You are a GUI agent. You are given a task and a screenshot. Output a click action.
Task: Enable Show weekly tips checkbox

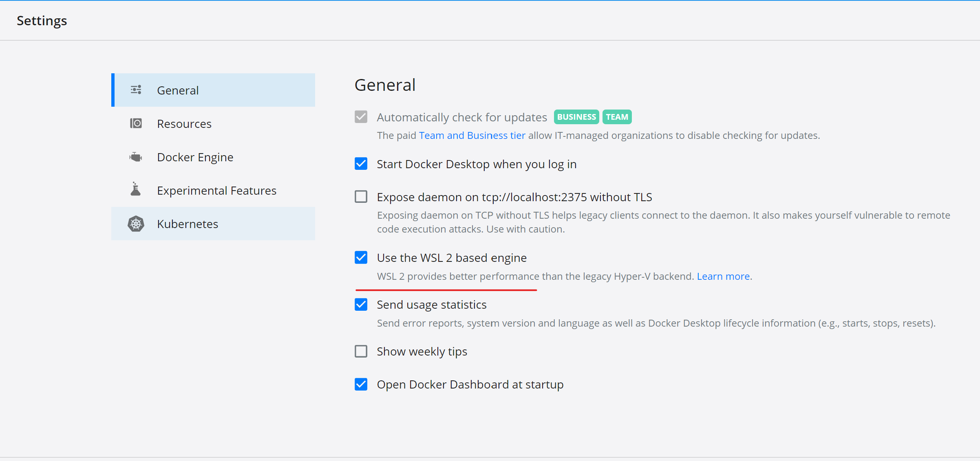pos(361,351)
